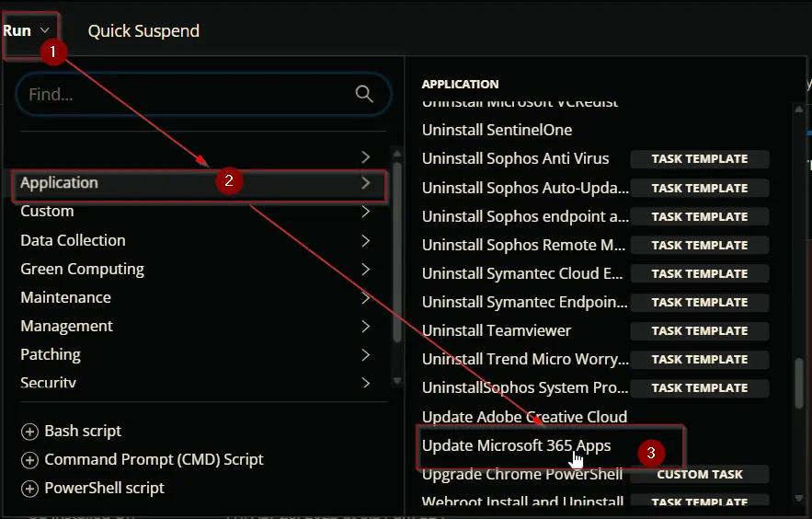Expand the Patching category arrow
This screenshot has width=812, height=519.
click(x=366, y=355)
